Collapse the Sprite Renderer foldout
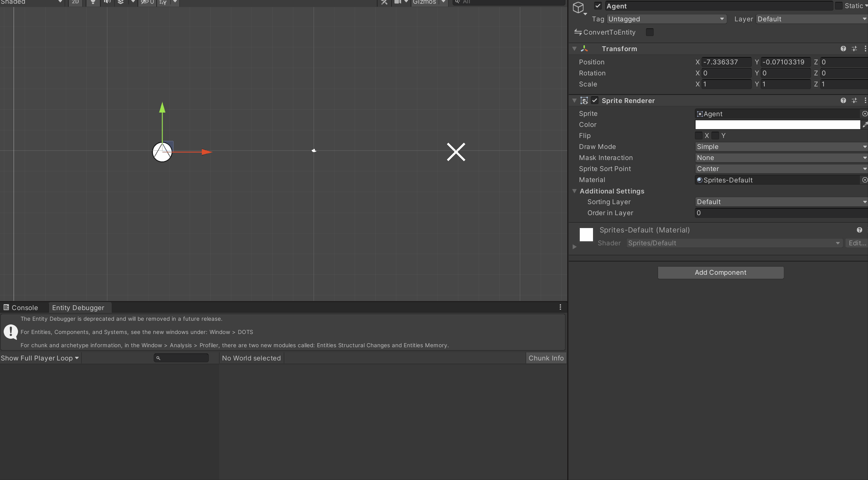Screen dimensions: 868x480 point(574,100)
